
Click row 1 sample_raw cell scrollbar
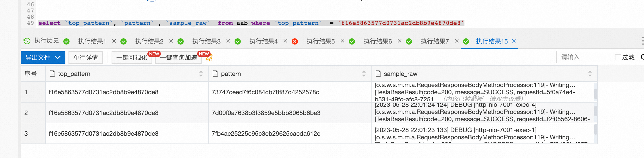coord(596,93)
